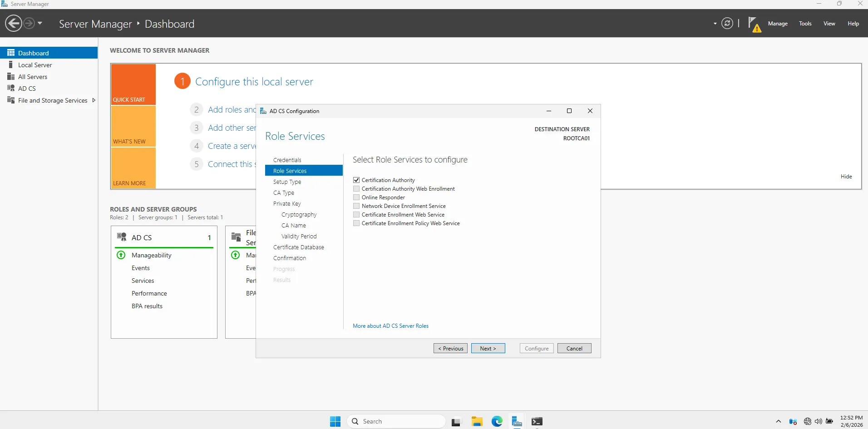Image resolution: width=868 pixels, height=429 pixels.
Task: Open the navigation history dropdown arrow
Action: pyautogui.click(x=40, y=23)
